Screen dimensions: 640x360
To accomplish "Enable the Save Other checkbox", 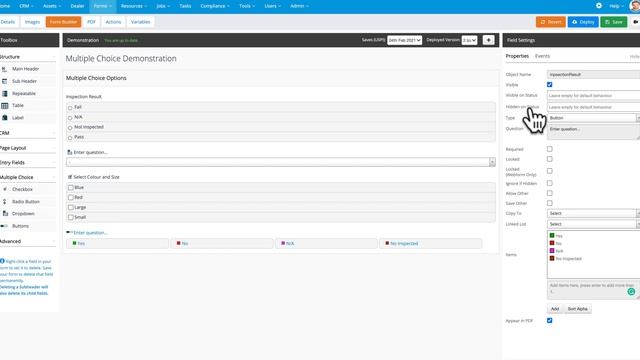I will (x=549, y=203).
